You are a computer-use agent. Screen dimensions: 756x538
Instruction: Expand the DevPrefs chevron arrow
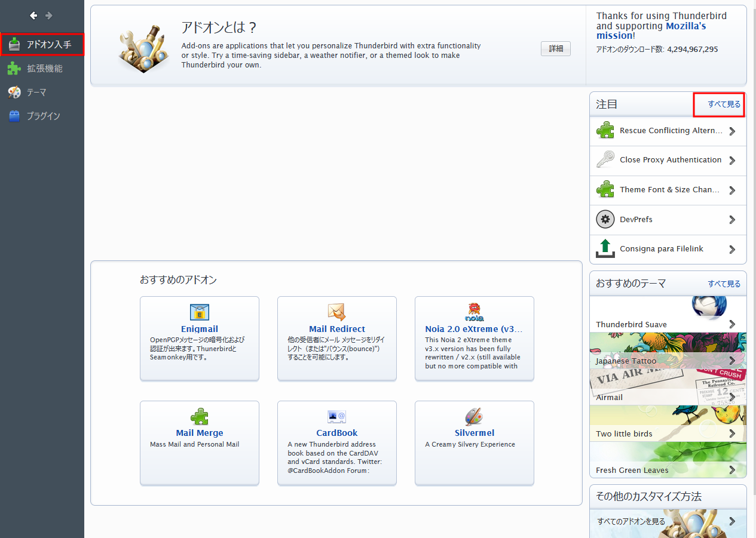[732, 220]
